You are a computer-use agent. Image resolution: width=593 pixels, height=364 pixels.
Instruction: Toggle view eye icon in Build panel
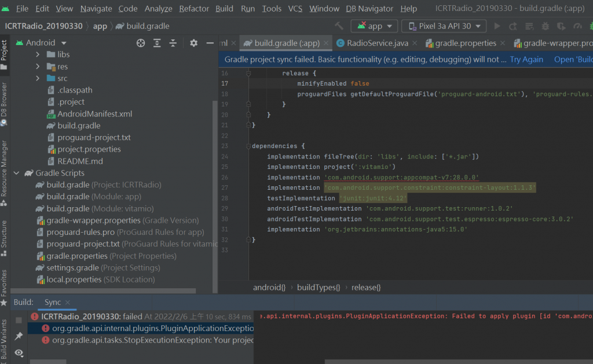pyautogui.click(x=19, y=352)
